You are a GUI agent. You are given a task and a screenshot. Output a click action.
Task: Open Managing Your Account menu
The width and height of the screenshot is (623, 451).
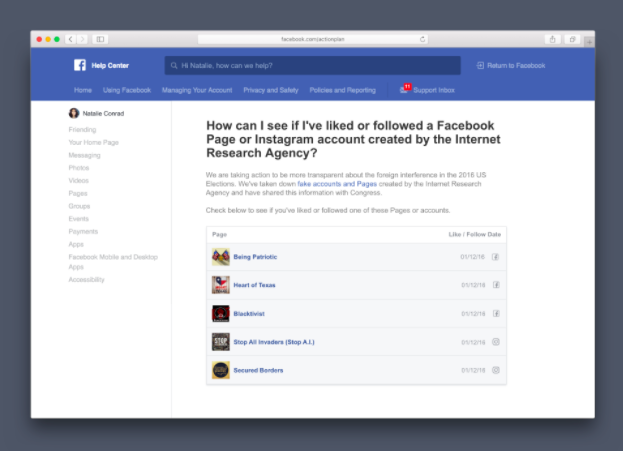197,90
